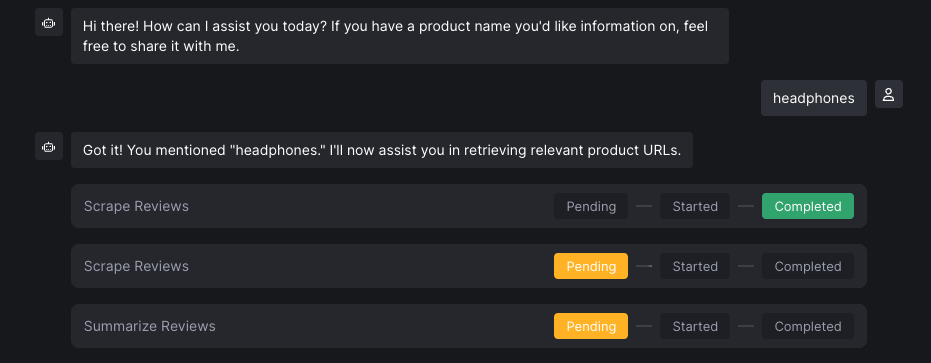
Task: Click Started status on second Scrape Reviews row
Action: coord(695,266)
